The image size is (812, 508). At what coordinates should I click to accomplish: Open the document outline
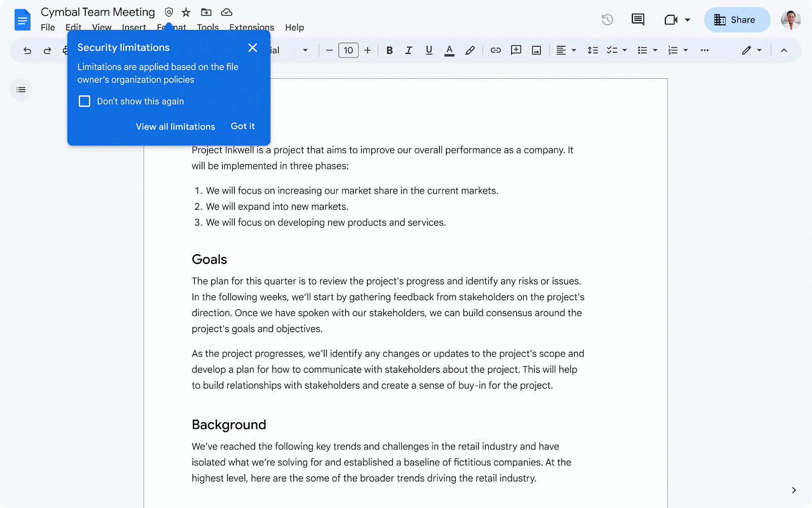(x=21, y=89)
